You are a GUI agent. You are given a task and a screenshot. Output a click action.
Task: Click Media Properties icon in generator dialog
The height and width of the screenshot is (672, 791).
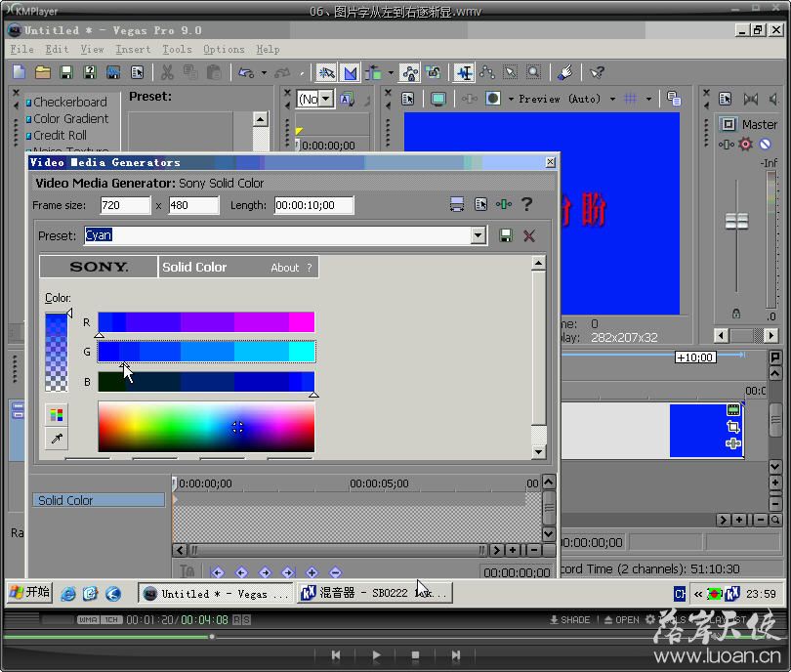(x=480, y=204)
